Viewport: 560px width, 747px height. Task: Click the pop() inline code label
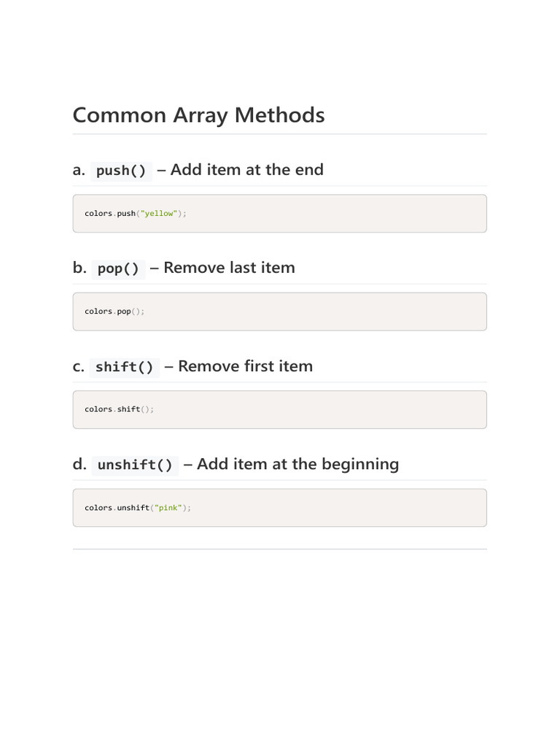[x=118, y=268]
